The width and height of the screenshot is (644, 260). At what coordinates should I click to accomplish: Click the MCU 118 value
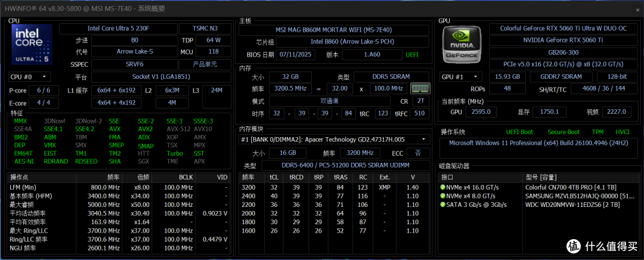point(213,52)
